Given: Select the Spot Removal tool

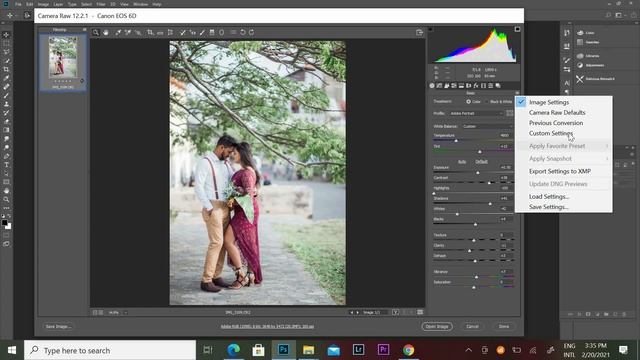Looking at the screenshot, I should point(182,33).
